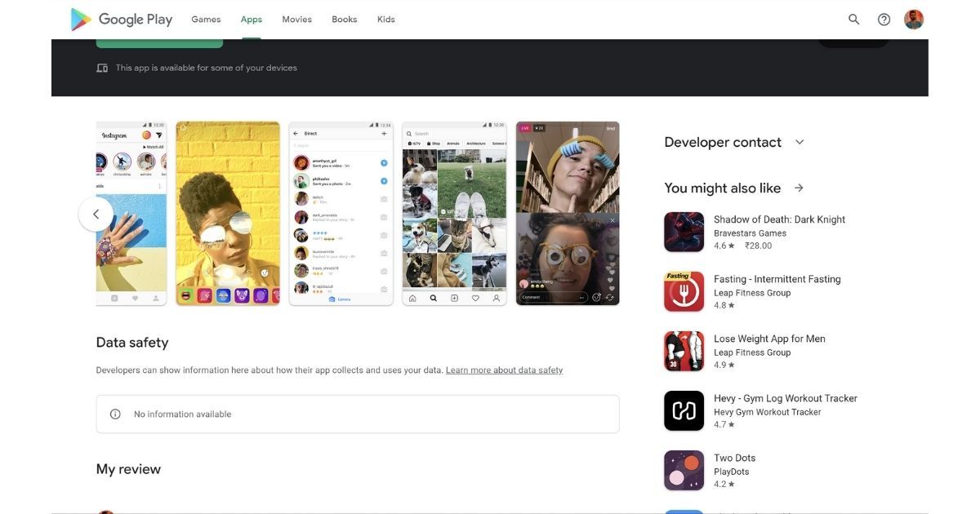View the yellow wall selfie filter screenshot
The height and width of the screenshot is (514, 980).
[x=228, y=214]
